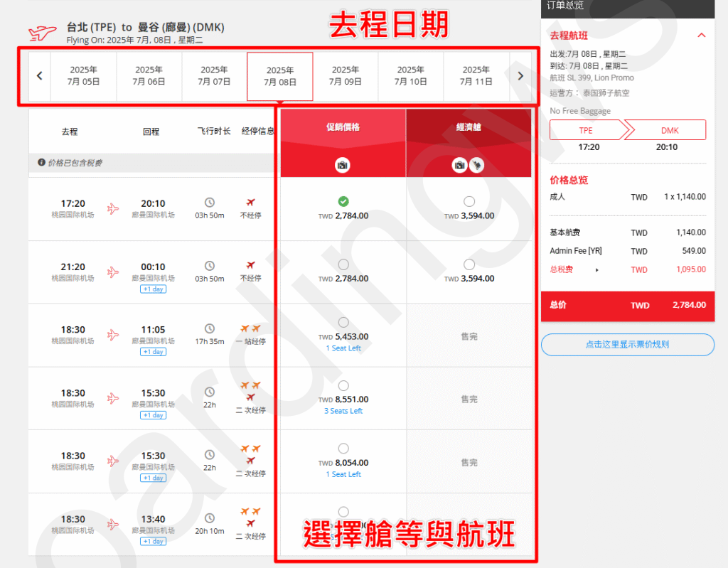
Task: Click the baggage icon under 促銷價格
Action: 343,165
